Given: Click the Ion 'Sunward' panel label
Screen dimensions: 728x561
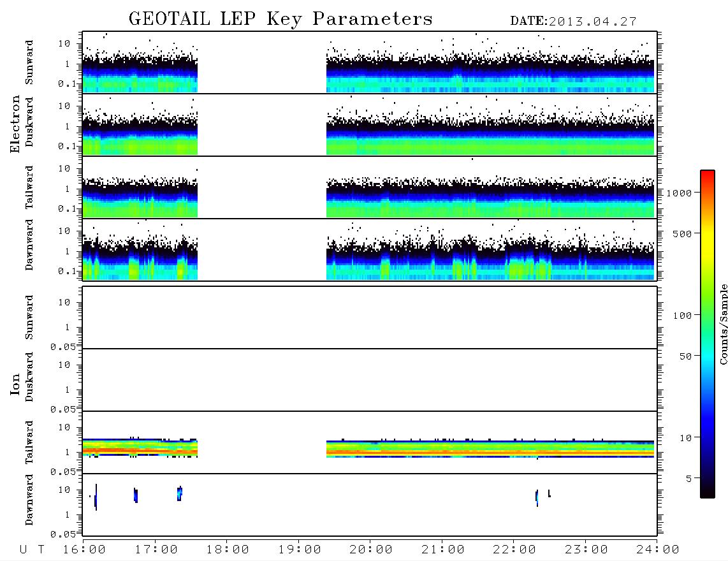Looking at the screenshot, I should (x=29, y=317).
